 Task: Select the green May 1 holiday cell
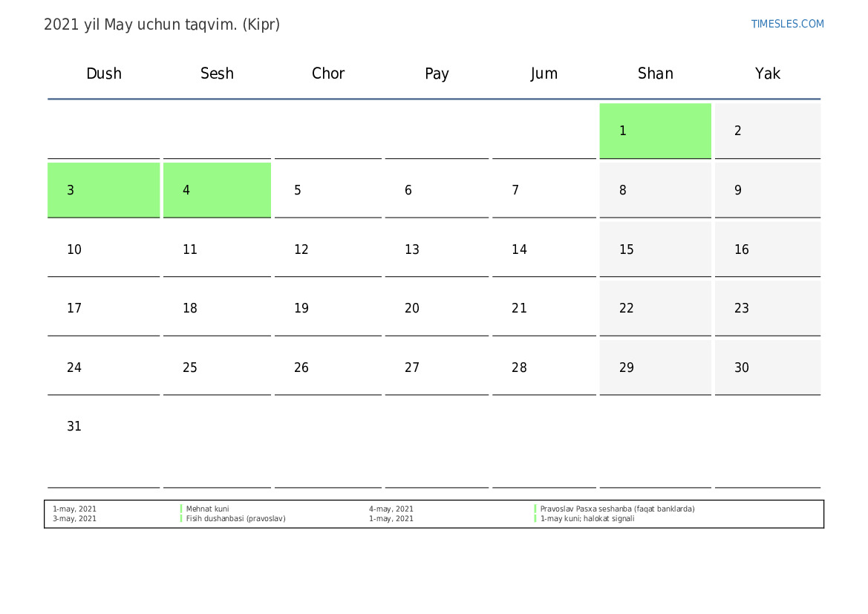coord(655,131)
